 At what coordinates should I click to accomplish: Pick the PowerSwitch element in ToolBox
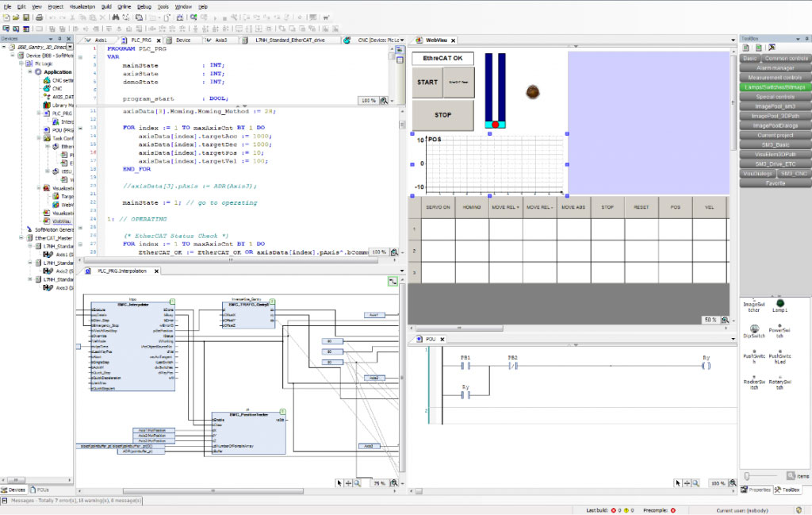[779, 332]
